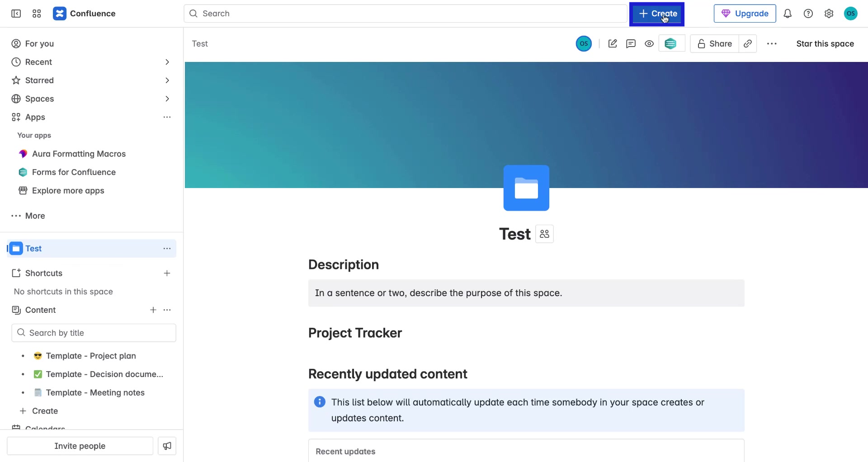Viewport: 868px width, 462px height.
Task: Click Invite people
Action: coord(80,446)
